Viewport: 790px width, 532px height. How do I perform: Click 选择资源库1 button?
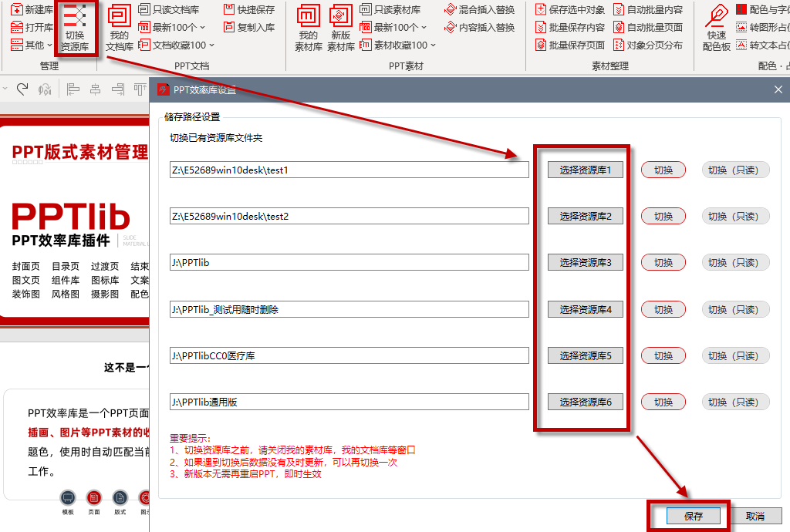pos(586,170)
